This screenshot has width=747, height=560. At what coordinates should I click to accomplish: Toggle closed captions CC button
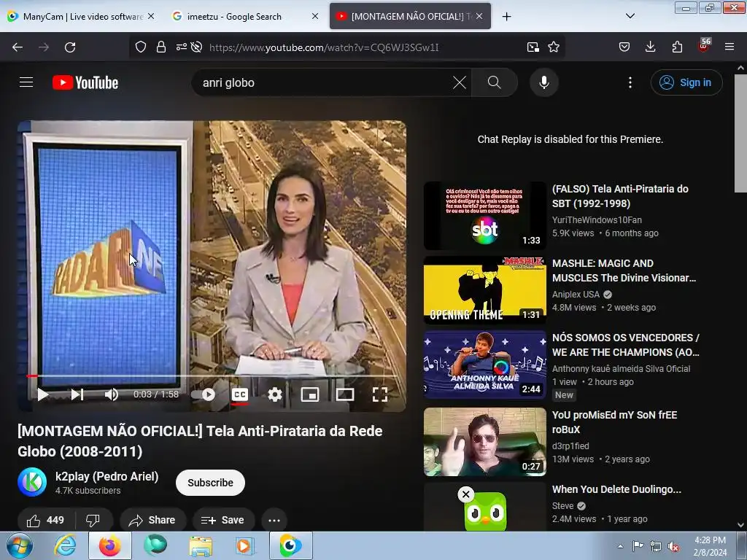(x=239, y=394)
